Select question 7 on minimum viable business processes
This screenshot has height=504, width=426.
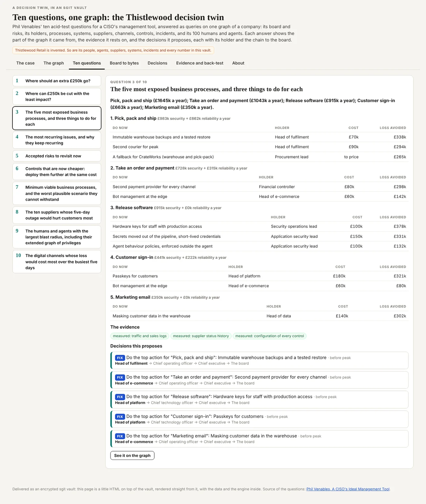pyautogui.click(x=57, y=193)
